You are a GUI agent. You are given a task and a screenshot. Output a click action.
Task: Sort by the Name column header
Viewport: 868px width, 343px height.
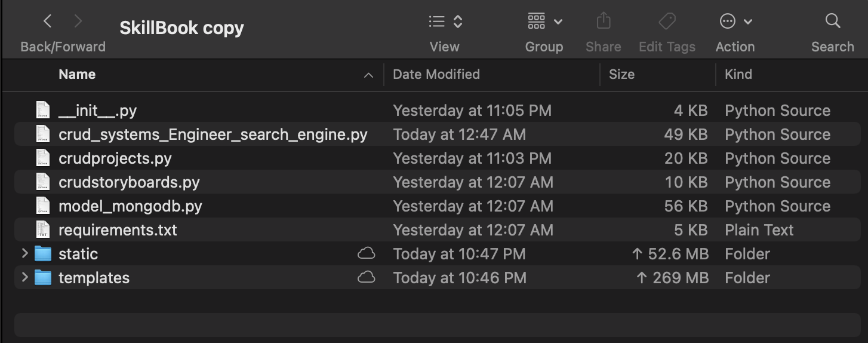[77, 74]
